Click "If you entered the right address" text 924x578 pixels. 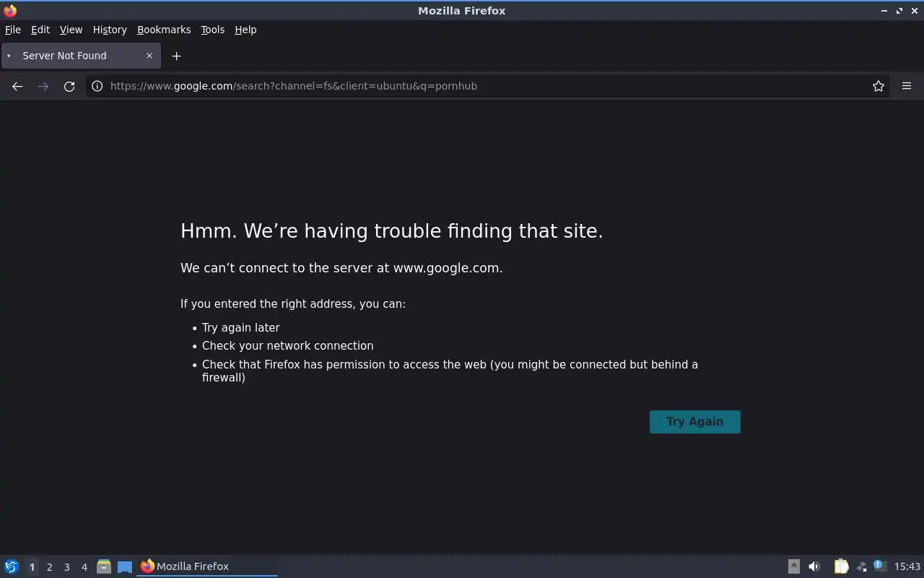293,304
